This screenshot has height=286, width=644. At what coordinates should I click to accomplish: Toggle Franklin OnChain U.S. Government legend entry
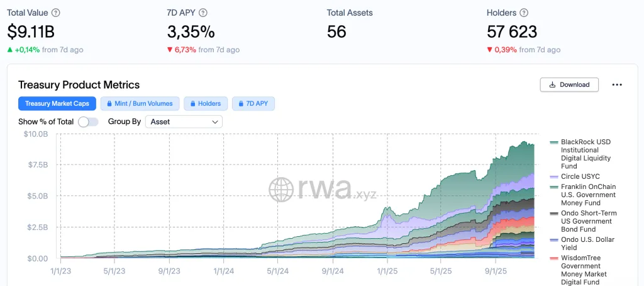[x=588, y=195]
